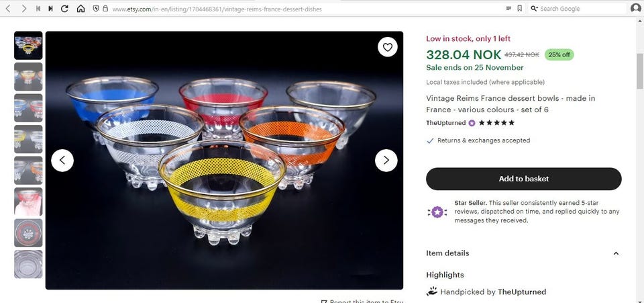Viewport: 644px width, 303px height.
Task: Collapse the Item details section
Action: [616, 253]
